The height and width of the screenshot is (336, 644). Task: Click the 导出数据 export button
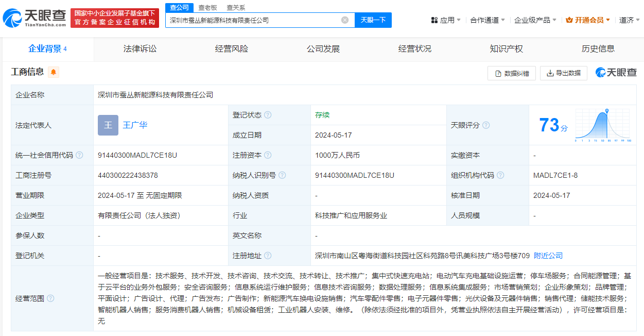coord(564,73)
